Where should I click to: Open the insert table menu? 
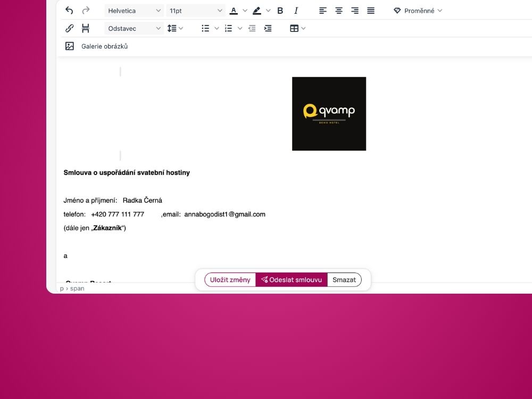297,28
